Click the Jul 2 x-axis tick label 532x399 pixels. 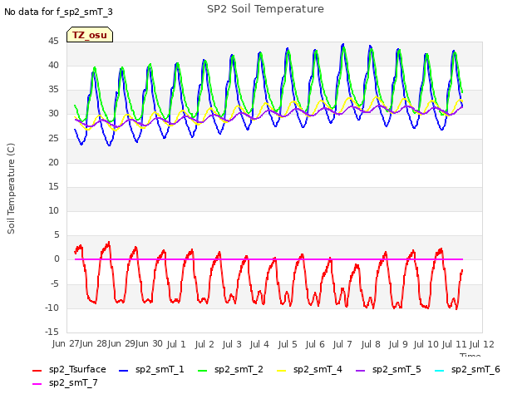204,344
